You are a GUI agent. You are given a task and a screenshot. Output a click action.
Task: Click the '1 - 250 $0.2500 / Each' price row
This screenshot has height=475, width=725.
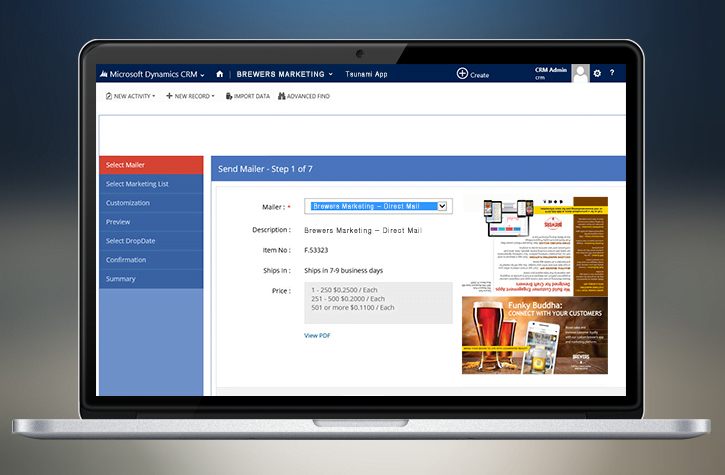tap(344, 290)
